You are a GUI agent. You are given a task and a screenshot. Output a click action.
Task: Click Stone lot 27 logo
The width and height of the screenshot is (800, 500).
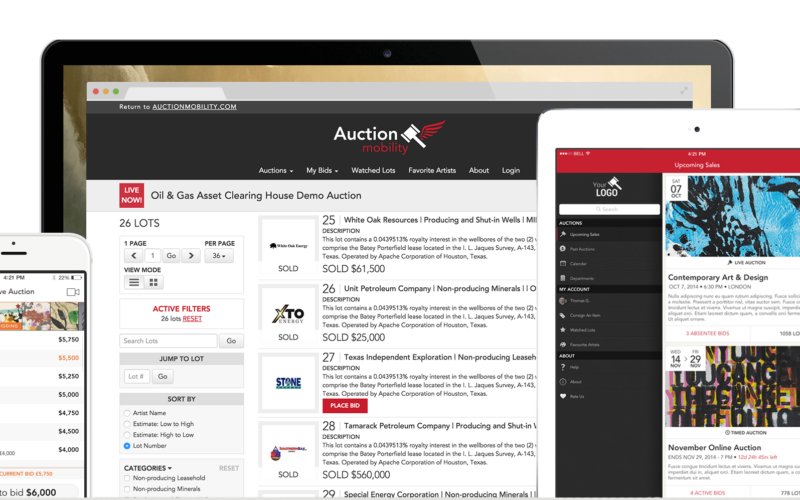coord(288,383)
